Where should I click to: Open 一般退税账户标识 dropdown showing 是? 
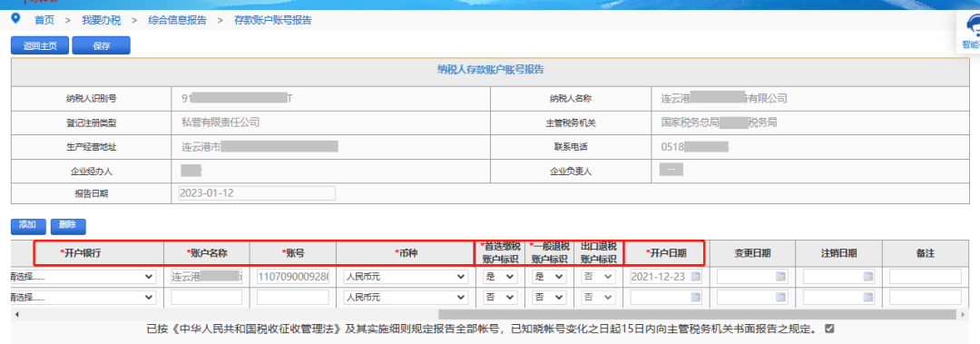[x=549, y=277]
